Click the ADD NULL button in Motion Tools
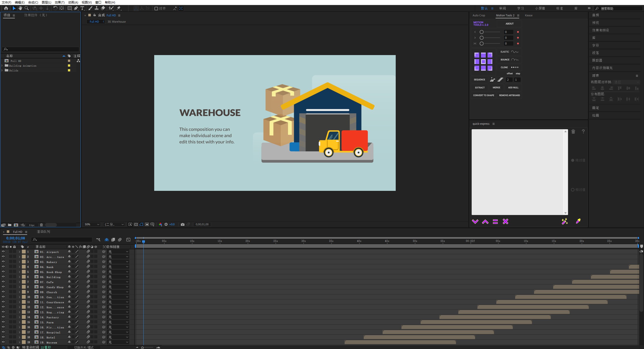Viewport: 644px width, 349px height. point(513,87)
